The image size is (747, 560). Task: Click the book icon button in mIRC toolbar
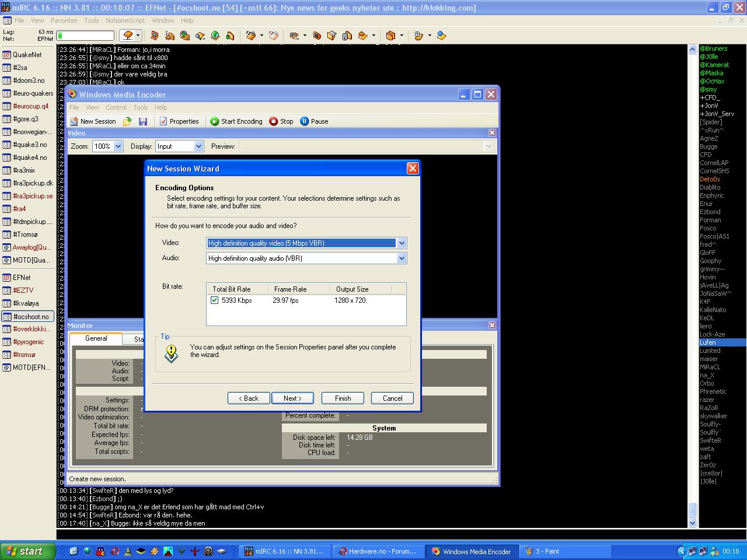[x=128, y=36]
